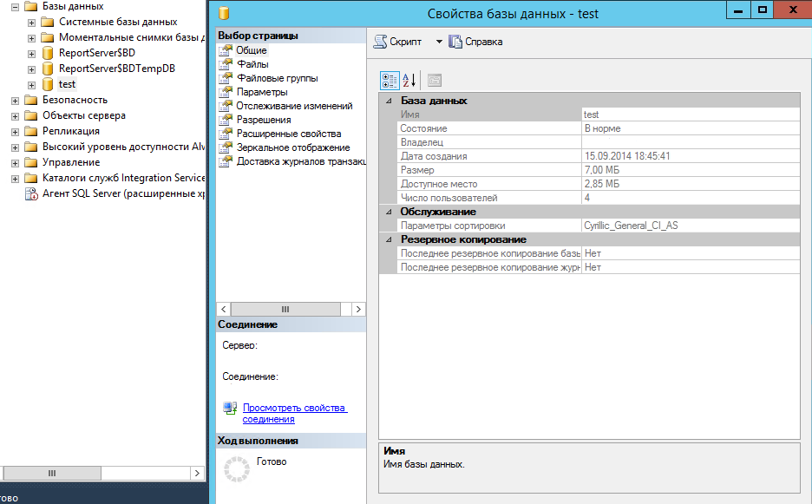Screen dimensions: 812x504
Task: Expand the Безопасность node
Action: pyautogui.click(x=13, y=99)
